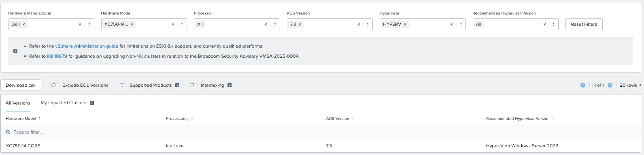Turn on Supported Products toggle
The image size is (644, 155).
[x=123, y=85]
